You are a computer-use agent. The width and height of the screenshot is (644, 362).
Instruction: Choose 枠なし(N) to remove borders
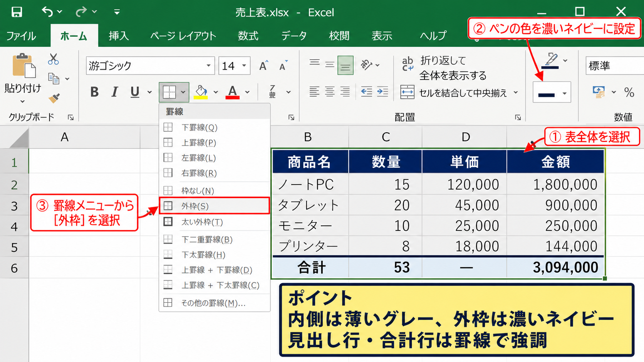(x=215, y=190)
